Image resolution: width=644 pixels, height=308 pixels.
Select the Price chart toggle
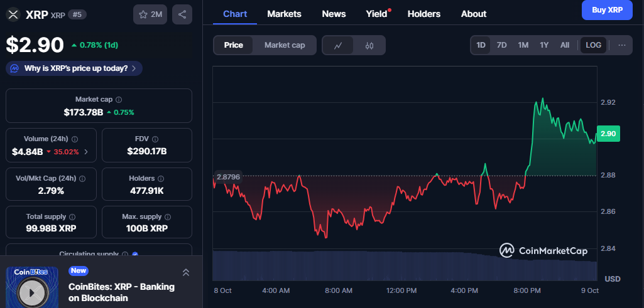[x=234, y=45]
